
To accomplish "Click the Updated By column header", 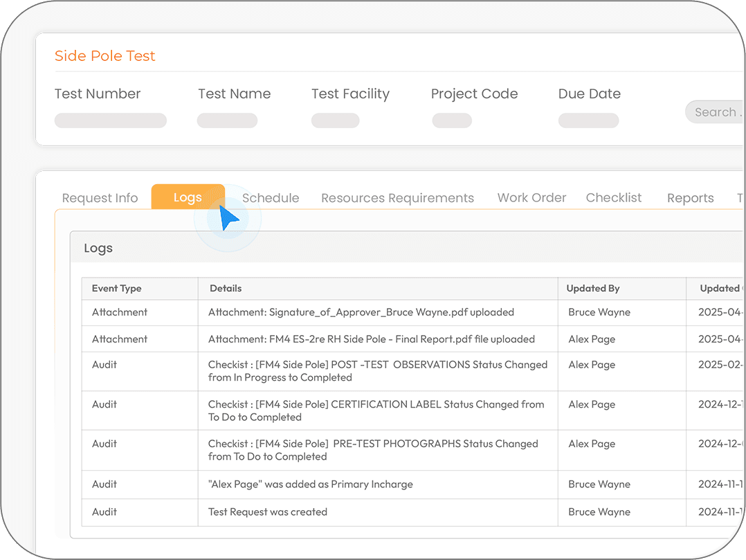I will coord(593,288).
